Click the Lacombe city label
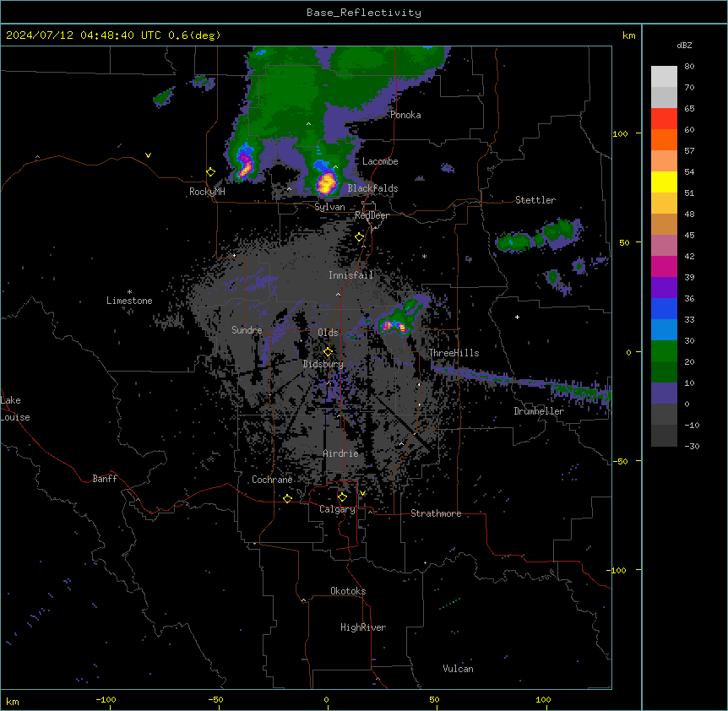Image resolution: width=728 pixels, height=711 pixels. (x=380, y=161)
